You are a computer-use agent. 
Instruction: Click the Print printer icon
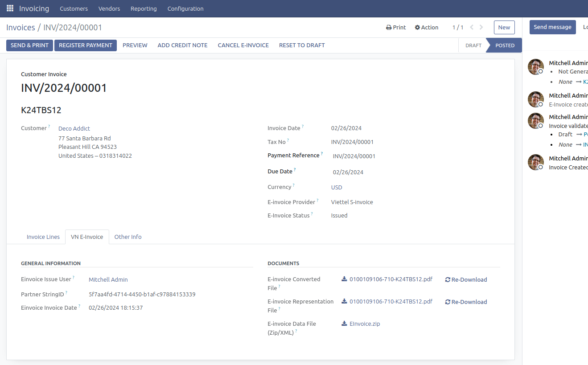tap(389, 28)
